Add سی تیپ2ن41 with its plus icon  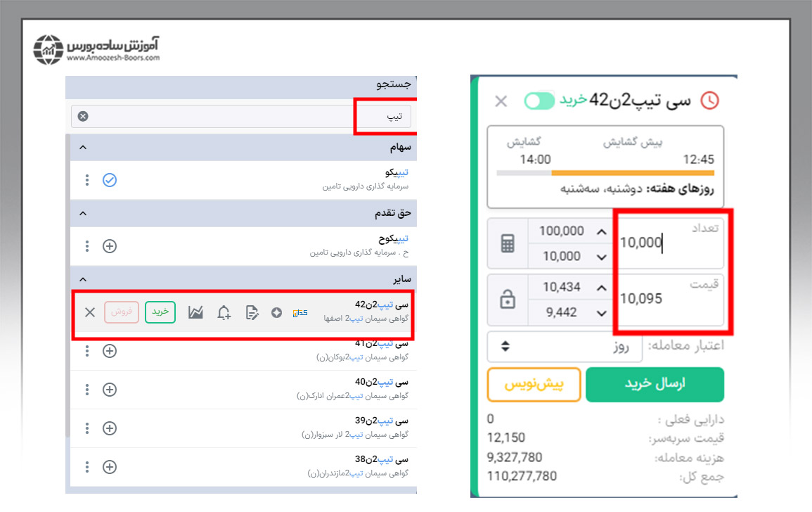point(109,351)
